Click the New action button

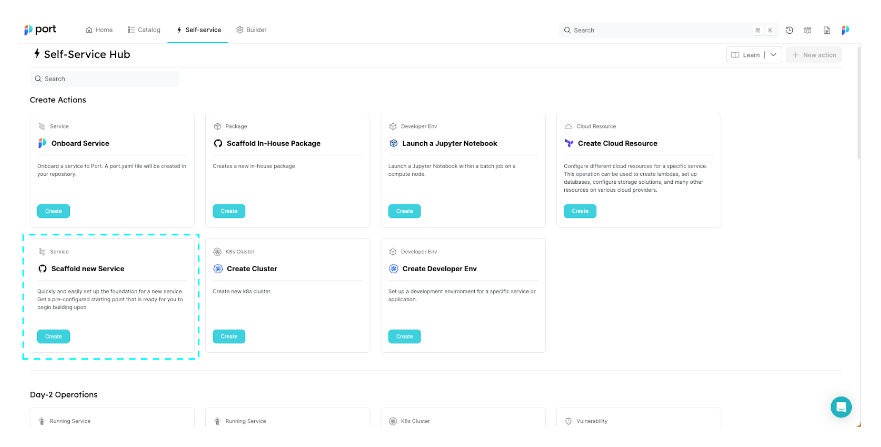click(813, 55)
